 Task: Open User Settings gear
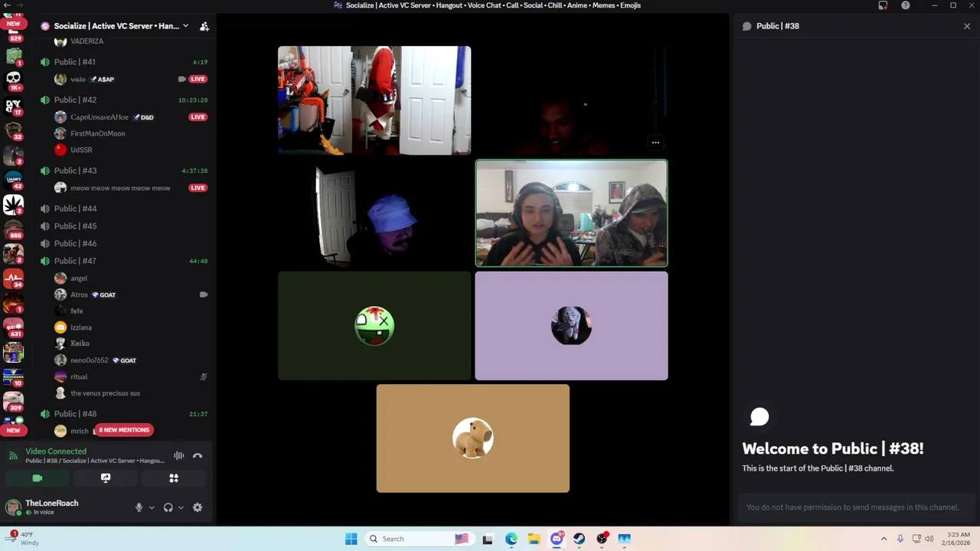pos(198,507)
